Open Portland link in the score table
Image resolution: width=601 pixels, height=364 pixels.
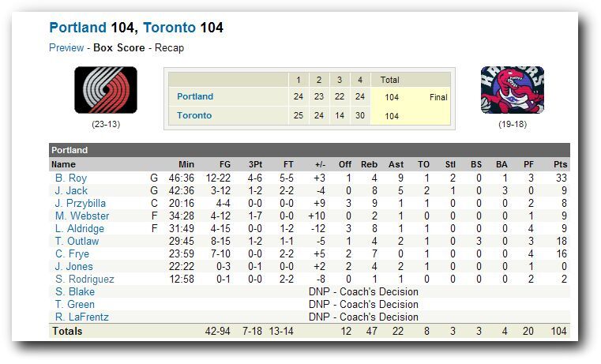click(x=195, y=96)
